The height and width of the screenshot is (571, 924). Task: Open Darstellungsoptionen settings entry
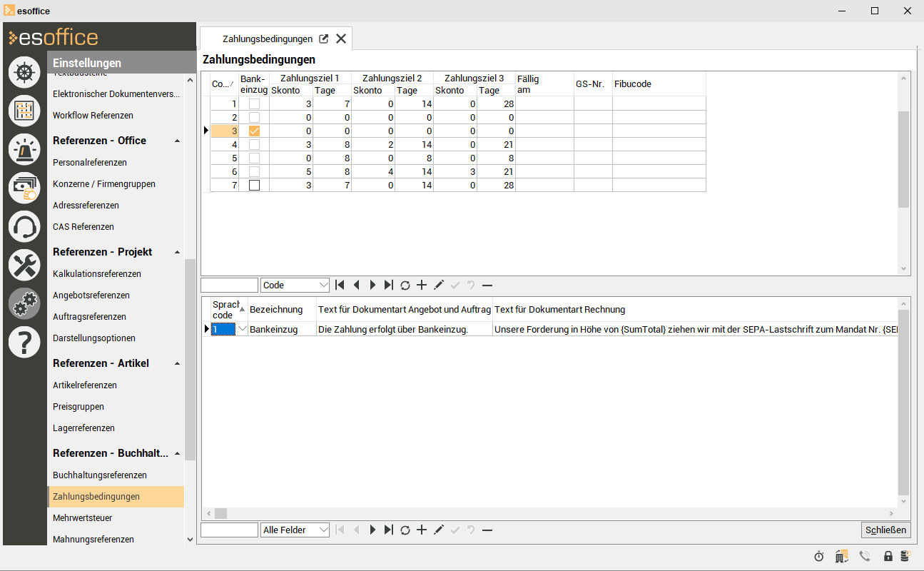click(94, 338)
